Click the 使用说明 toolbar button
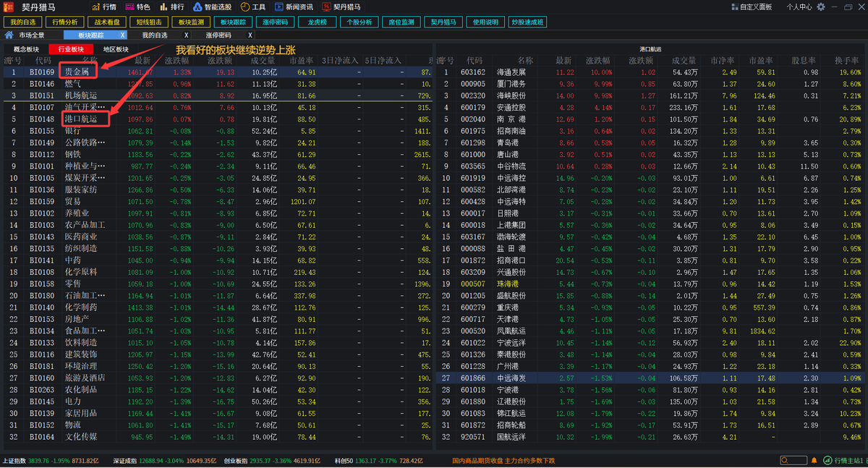The width and height of the screenshot is (868, 468). click(x=485, y=22)
